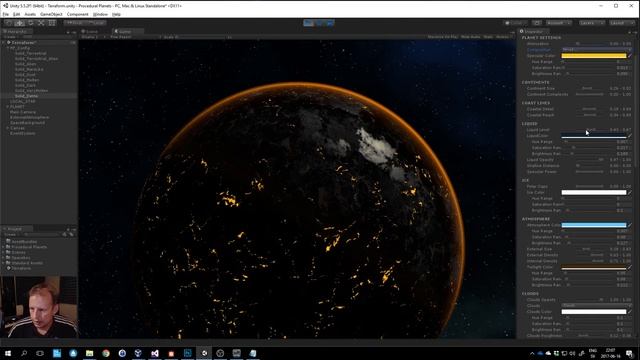This screenshot has width=640, height=360.
Task: Click the Create button in Project panel
Action: click(10, 234)
